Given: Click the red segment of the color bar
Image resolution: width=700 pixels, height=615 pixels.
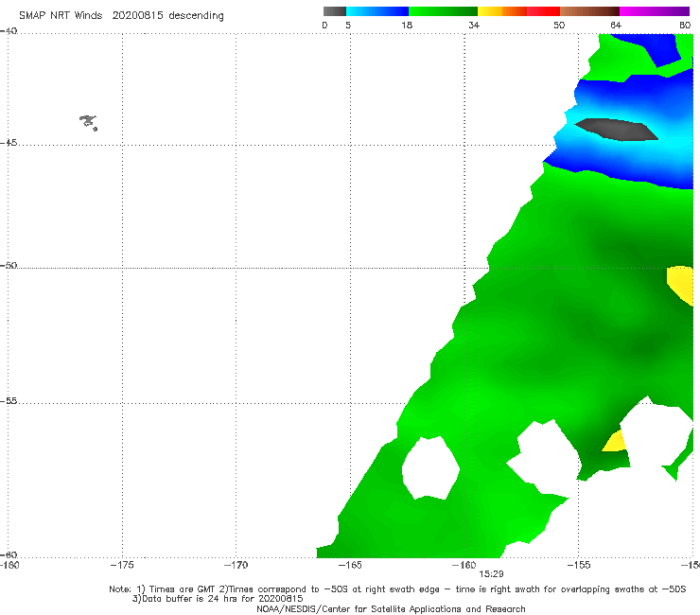Looking at the screenshot, I should [543, 11].
